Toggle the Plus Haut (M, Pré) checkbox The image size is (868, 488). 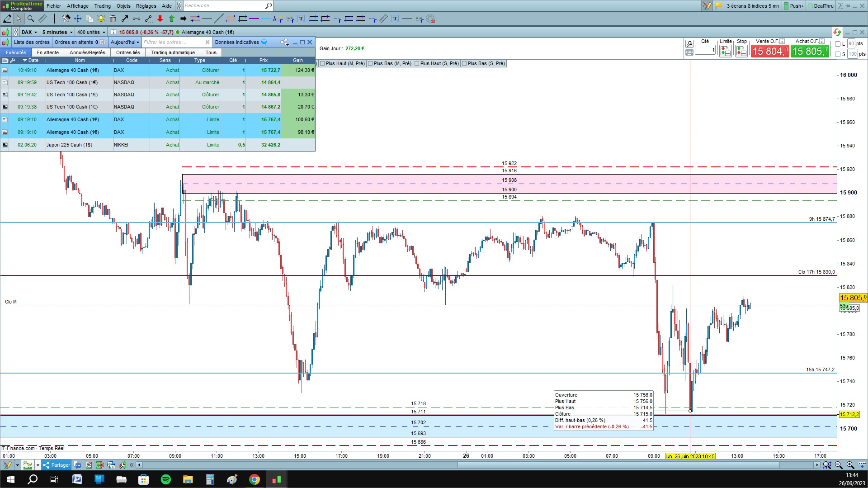pyautogui.click(x=323, y=63)
